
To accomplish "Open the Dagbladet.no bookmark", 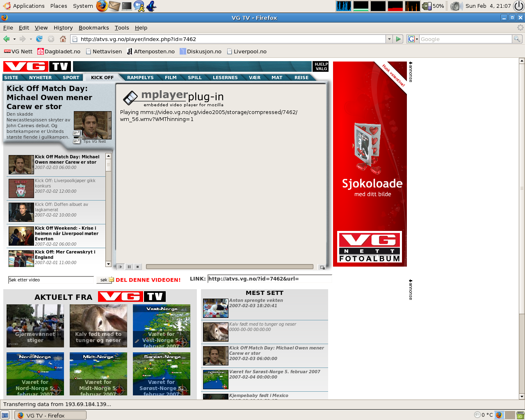I will (59, 51).
